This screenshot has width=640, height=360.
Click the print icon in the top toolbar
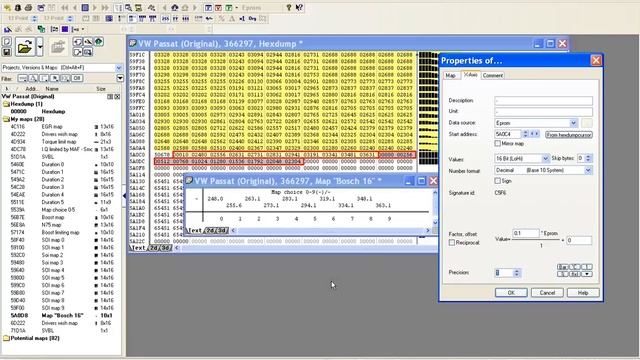pyautogui.click(x=29, y=7)
